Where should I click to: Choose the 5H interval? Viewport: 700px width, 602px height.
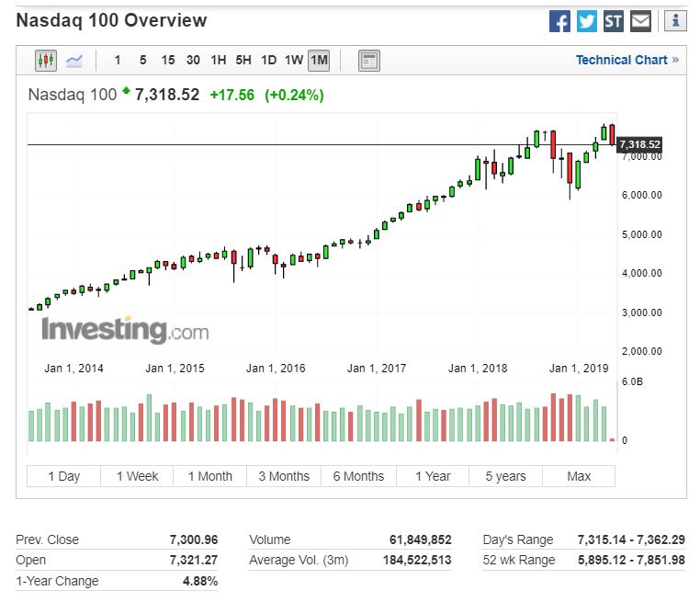(243, 61)
